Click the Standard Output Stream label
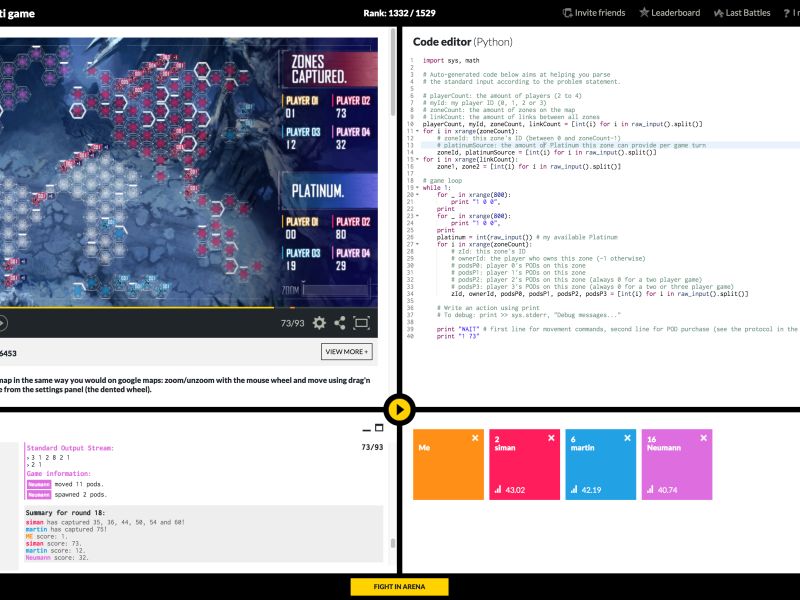 pyautogui.click(x=70, y=448)
